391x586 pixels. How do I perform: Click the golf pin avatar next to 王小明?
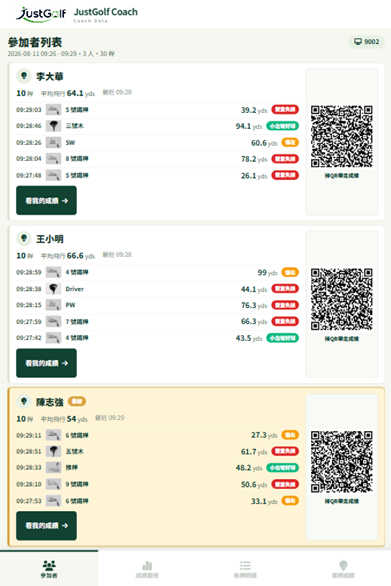click(24, 238)
